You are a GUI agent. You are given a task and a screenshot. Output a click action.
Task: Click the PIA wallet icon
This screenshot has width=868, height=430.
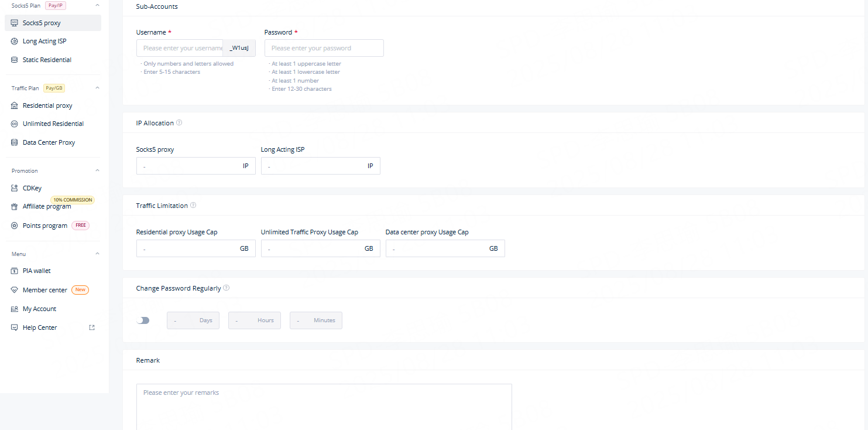click(15, 271)
